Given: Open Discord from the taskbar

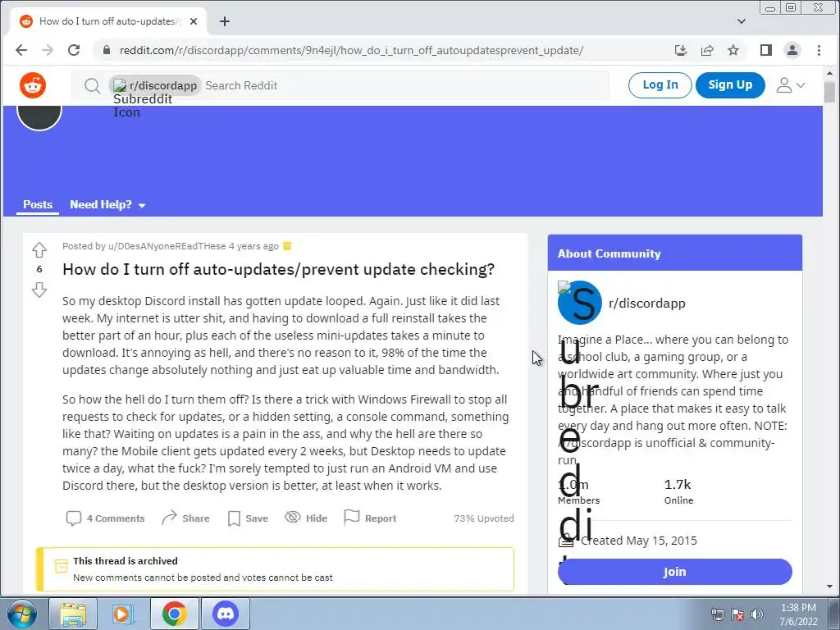Looking at the screenshot, I should pyautogui.click(x=226, y=614).
